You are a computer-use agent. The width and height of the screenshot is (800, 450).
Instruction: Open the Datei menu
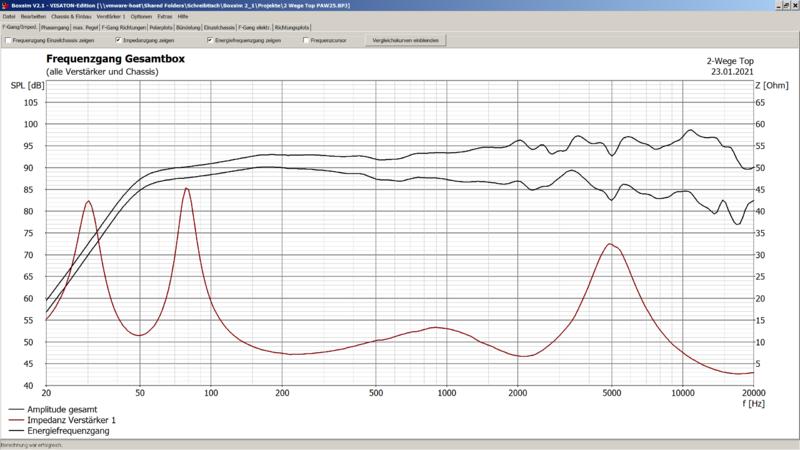pos(8,17)
